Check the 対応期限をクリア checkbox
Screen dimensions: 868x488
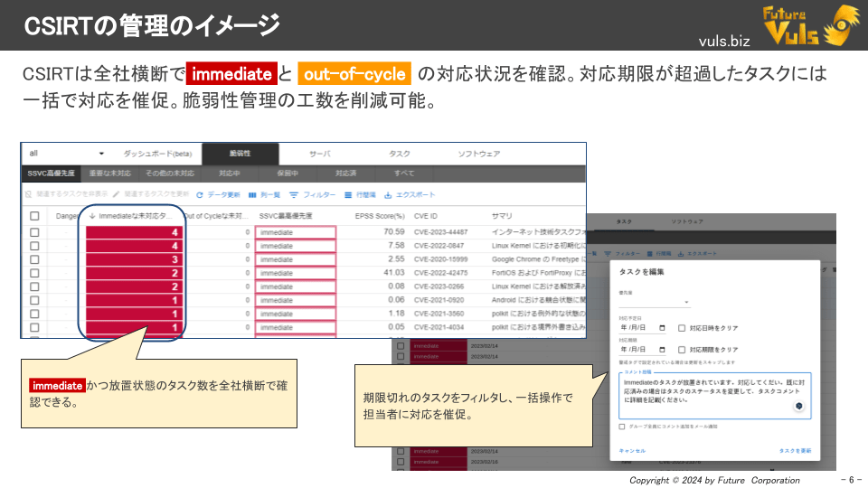[682, 349]
